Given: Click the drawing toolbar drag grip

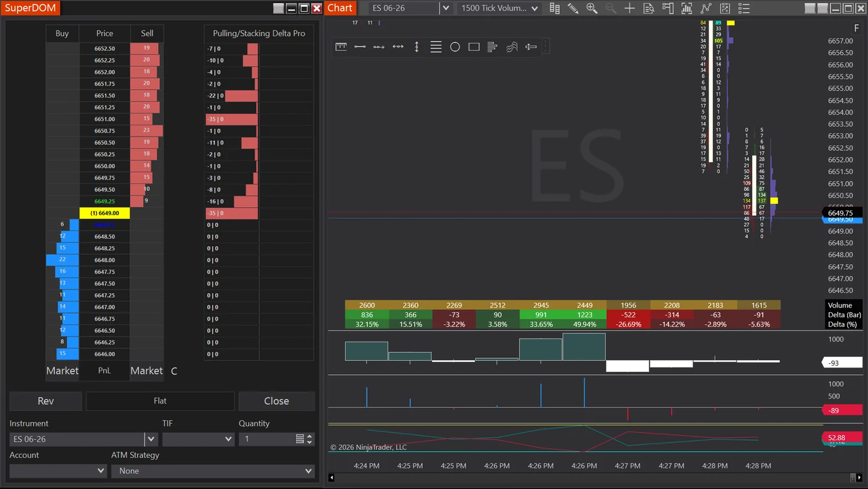Looking at the screenshot, I should coord(545,47).
